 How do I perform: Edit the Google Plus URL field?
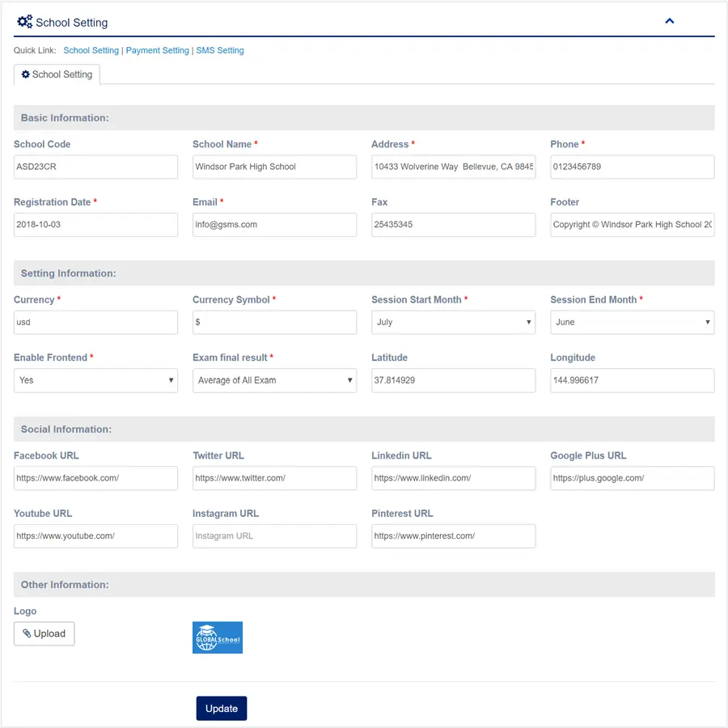pyautogui.click(x=632, y=478)
